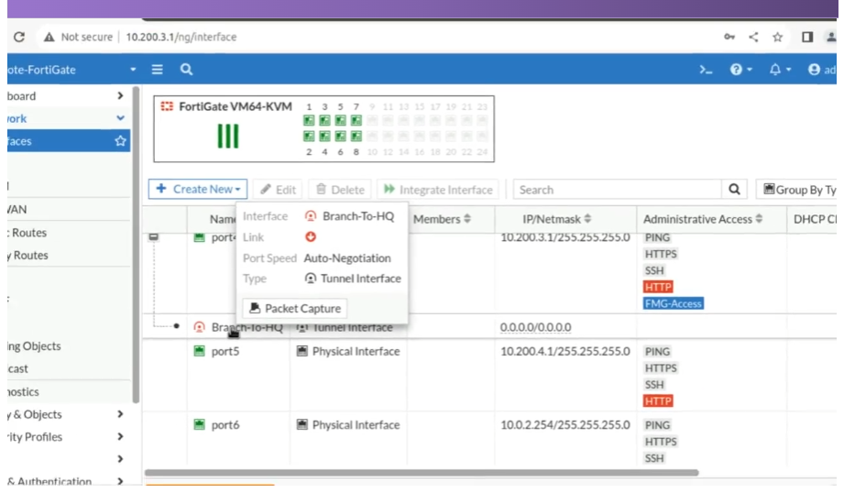Click port 8 in faceplate

356,137
